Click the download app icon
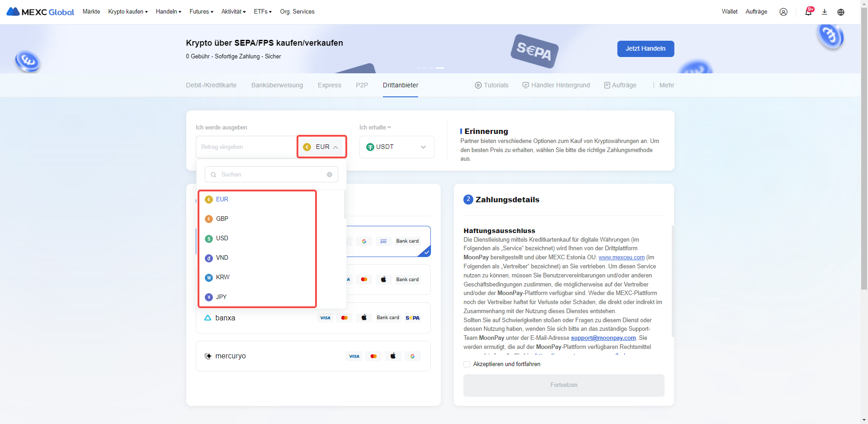The height and width of the screenshot is (424, 868). tap(824, 12)
